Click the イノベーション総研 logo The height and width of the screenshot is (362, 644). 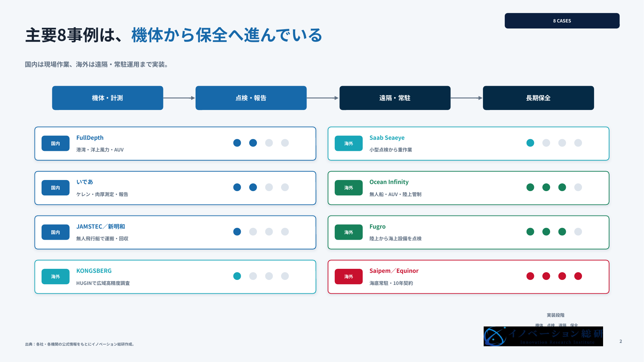[x=543, y=336]
